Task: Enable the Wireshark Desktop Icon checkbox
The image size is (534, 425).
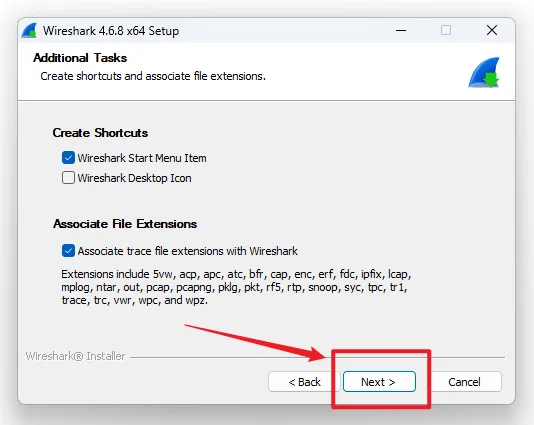Action: point(68,178)
